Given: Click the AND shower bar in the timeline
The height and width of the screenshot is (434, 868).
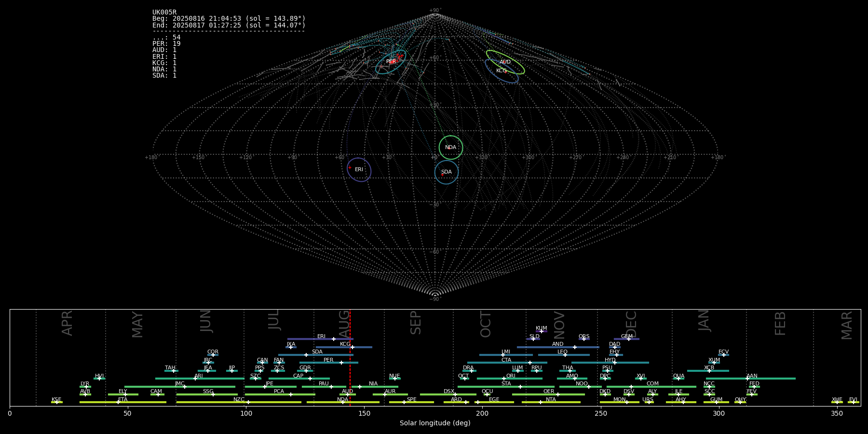Looking at the screenshot, I should [558, 347].
